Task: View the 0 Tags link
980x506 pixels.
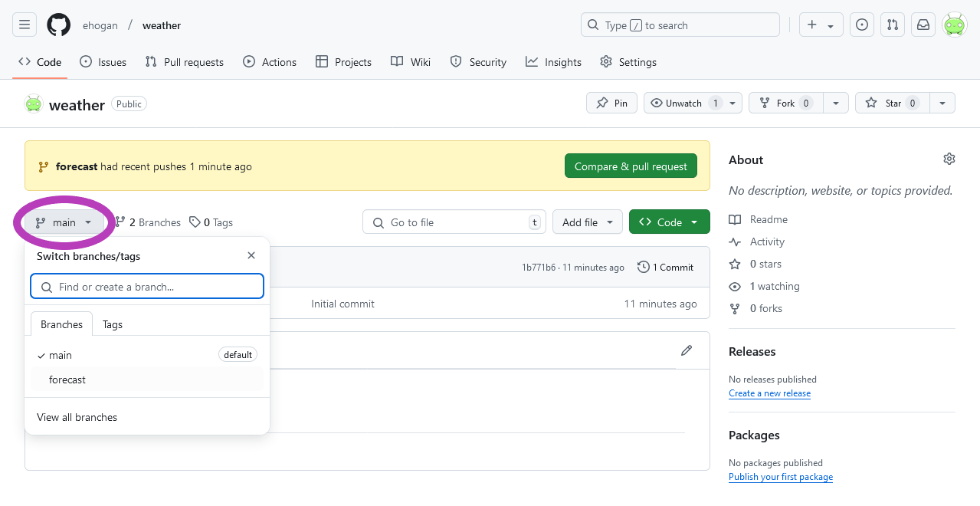Action: (211, 222)
